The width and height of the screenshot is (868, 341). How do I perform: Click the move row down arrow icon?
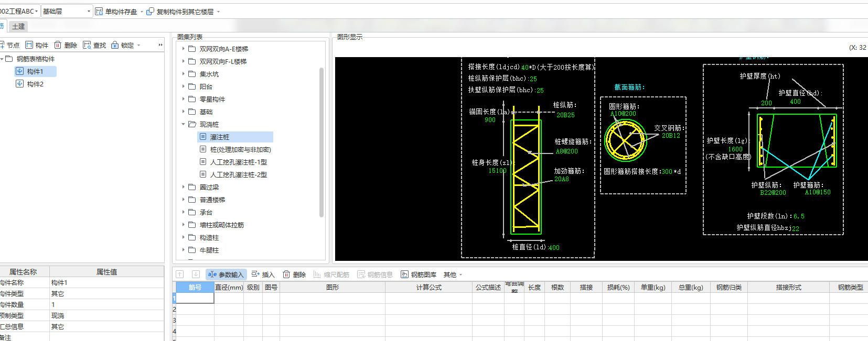tap(196, 274)
